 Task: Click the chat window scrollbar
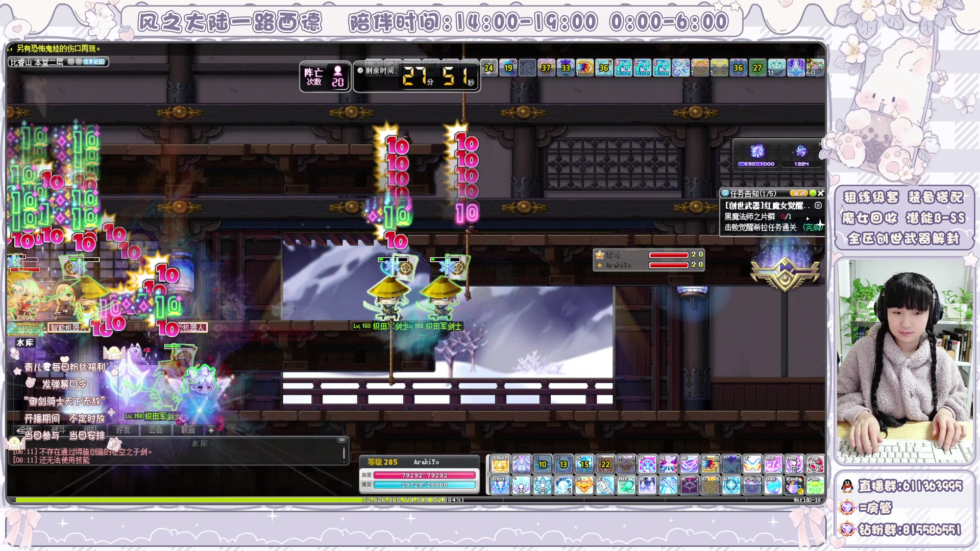[344, 454]
